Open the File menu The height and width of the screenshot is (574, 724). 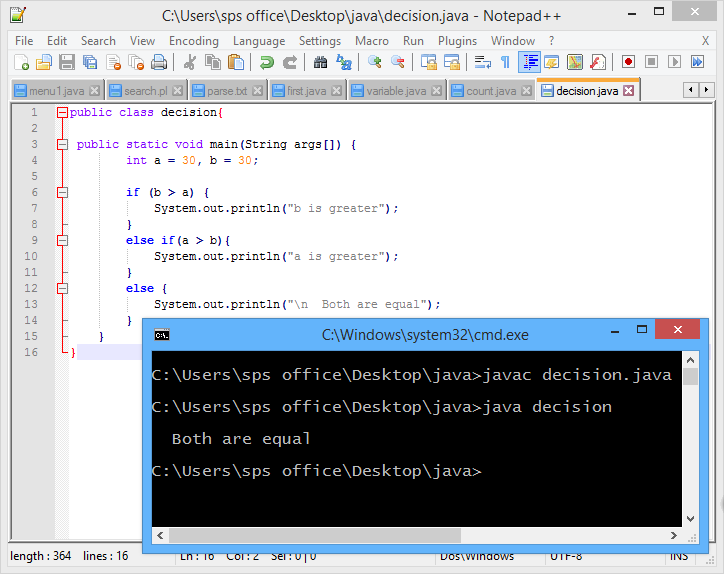click(x=24, y=41)
